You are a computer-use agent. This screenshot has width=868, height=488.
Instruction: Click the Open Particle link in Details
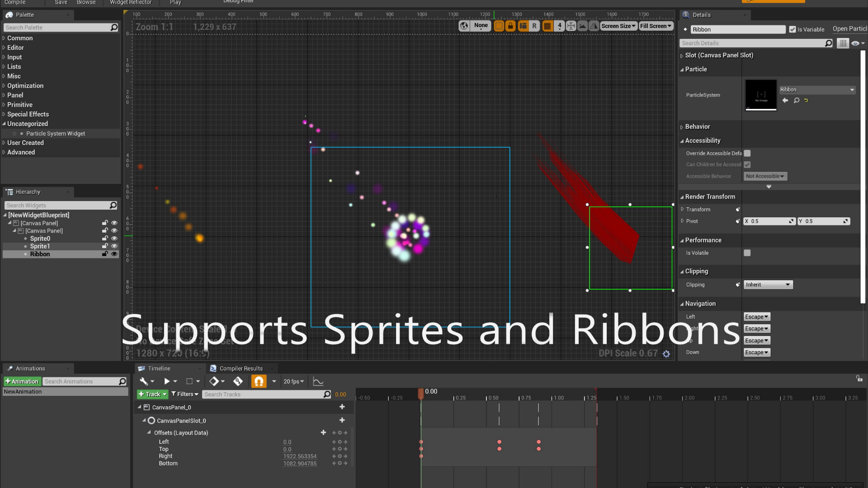(x=849, y=28)
